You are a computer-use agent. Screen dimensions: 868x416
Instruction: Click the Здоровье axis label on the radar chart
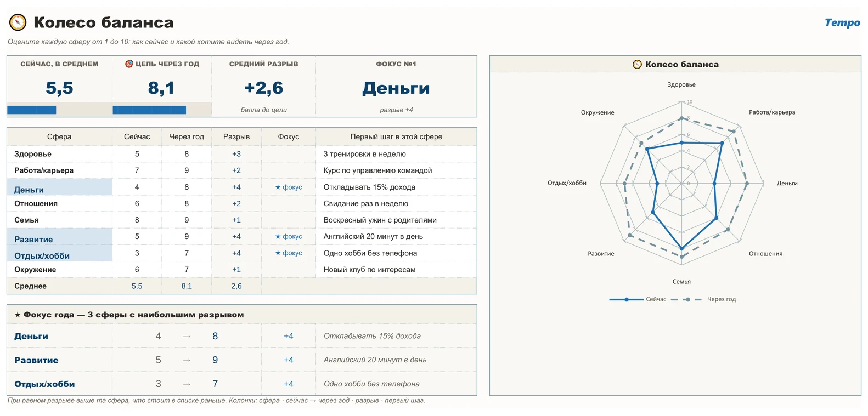(x=681, y=84)
